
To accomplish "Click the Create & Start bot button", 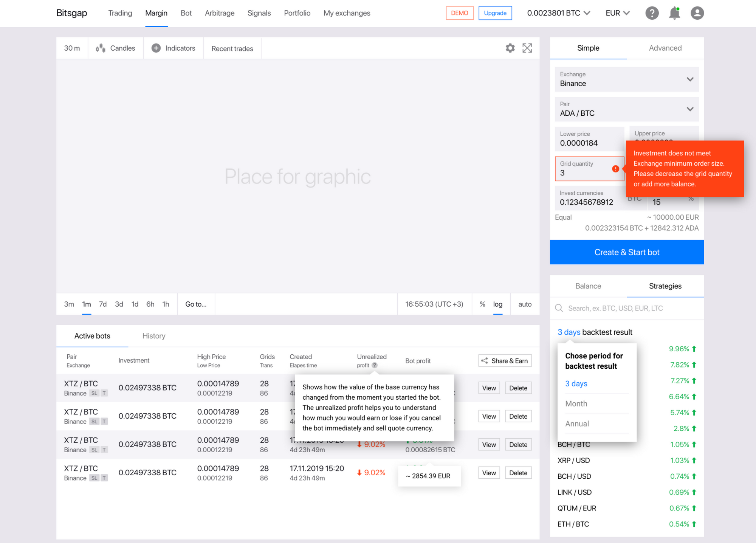I will point(627,253).
